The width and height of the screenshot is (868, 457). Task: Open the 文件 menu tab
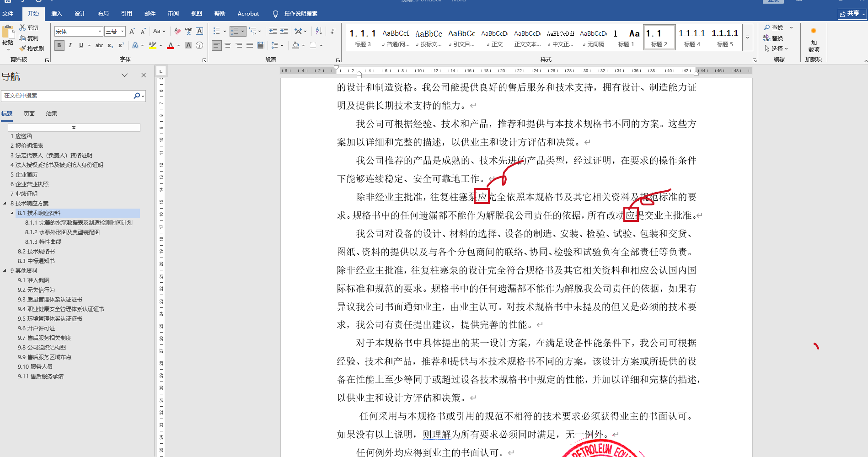click(x=8, y=14)
